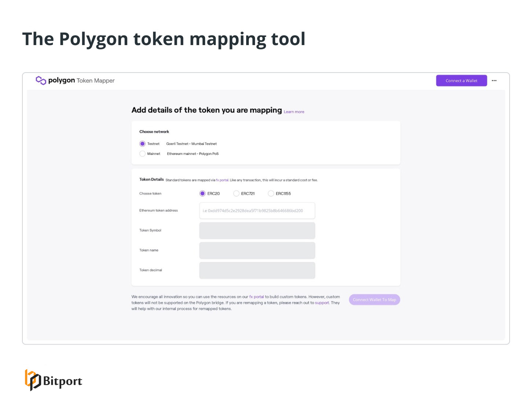
Task: Click the Ethereum token address field
Action: 257,210
